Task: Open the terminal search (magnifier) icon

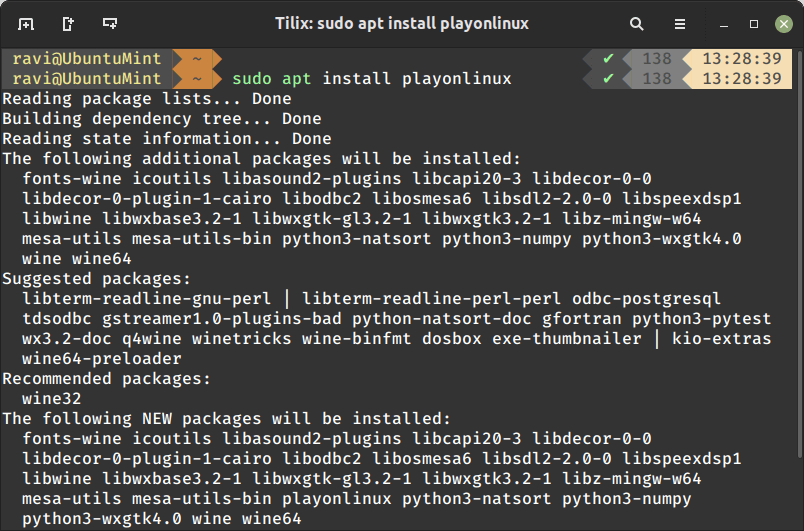Action: coord(636,24)
